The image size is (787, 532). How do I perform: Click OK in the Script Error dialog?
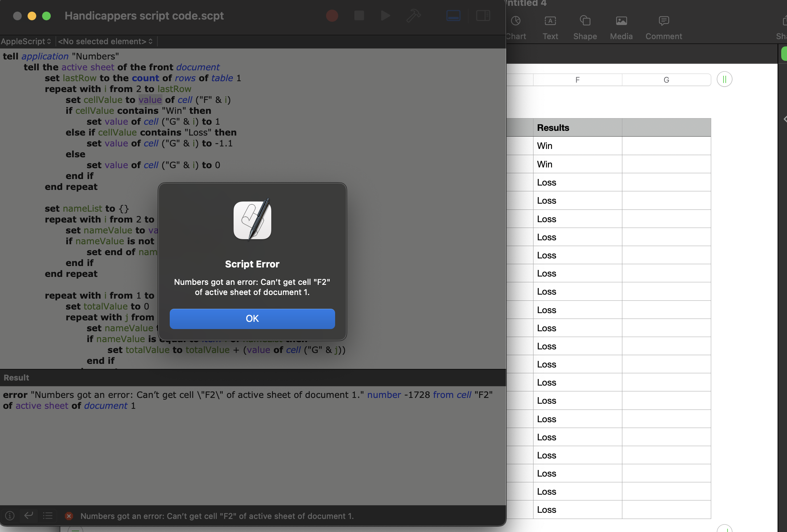[252, 319]
